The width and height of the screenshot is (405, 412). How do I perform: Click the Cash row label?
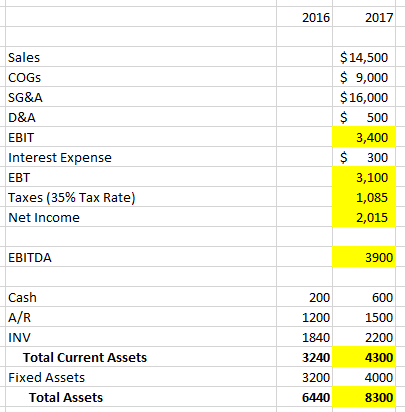click(x=22, y=297)
